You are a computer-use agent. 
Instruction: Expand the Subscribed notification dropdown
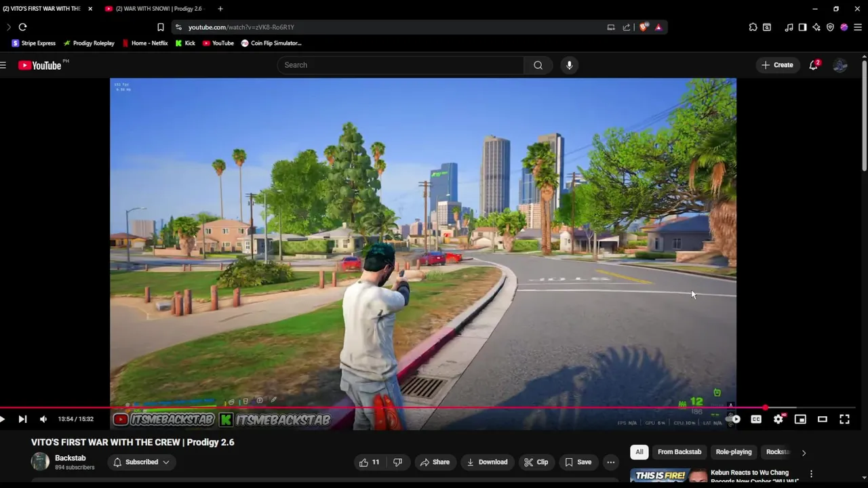click(141, 462)
